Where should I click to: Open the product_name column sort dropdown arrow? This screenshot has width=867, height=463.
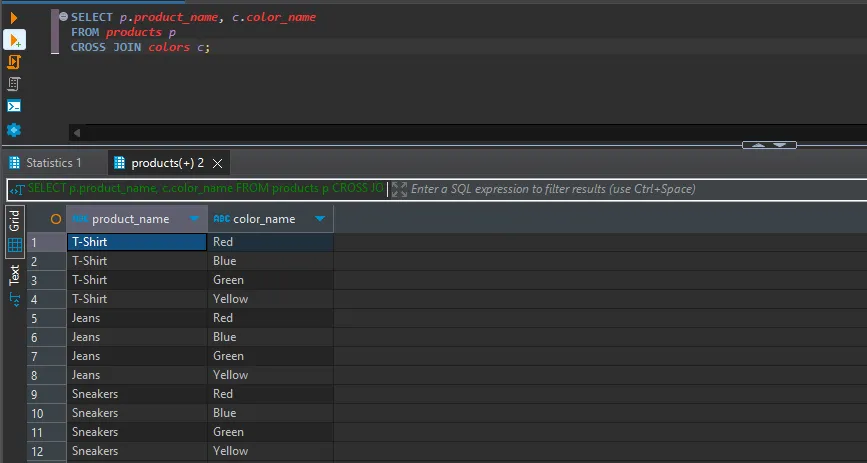point(194,219)
